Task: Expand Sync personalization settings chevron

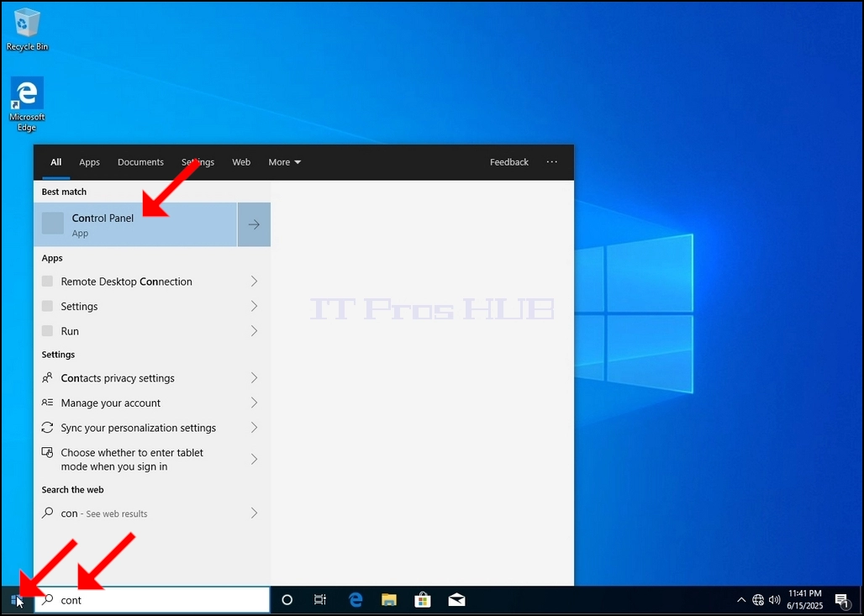Action: (x=254, y=428)
